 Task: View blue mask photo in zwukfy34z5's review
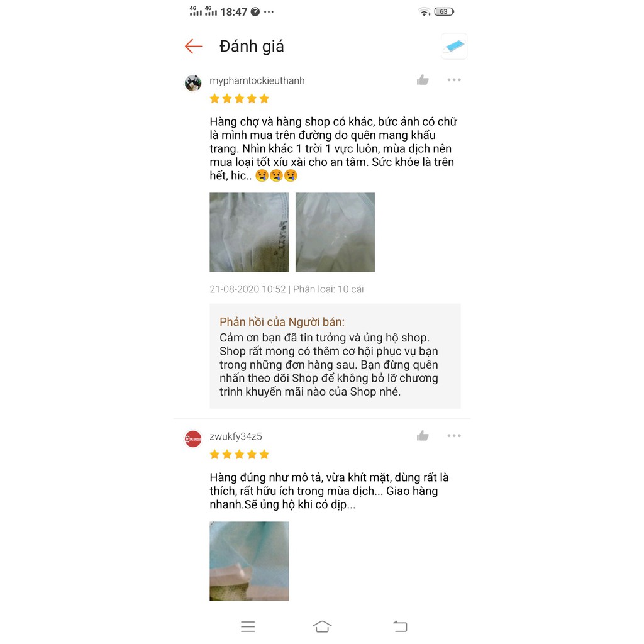tap(249, 561)
